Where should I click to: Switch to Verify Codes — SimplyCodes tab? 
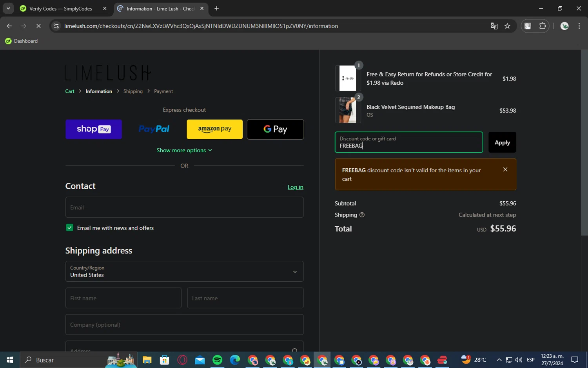[x=61, y=9]
